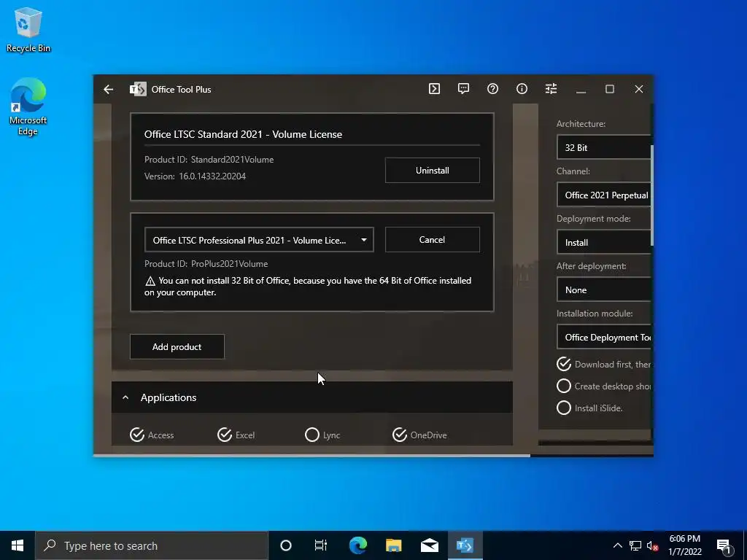Click the Add product button
This screenshot has height=560, width=747.
(177, 346)
